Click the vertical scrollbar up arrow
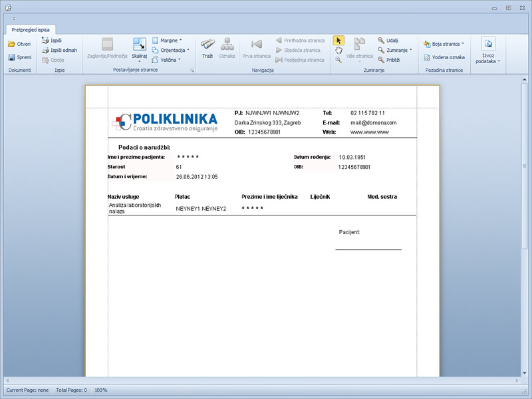 pyautogui.click(x=525, y=80)
